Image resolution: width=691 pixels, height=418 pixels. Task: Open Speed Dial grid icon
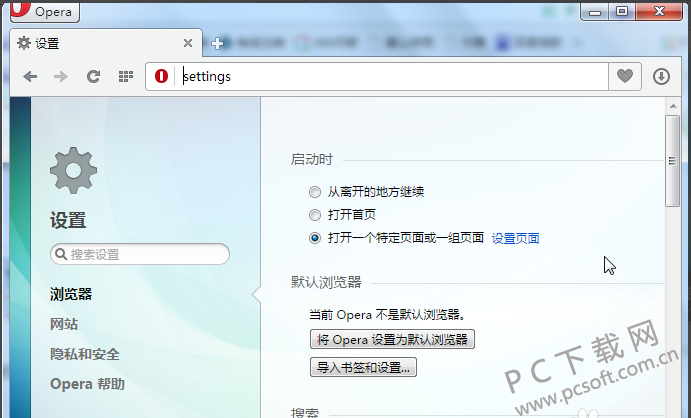[126, 77]
